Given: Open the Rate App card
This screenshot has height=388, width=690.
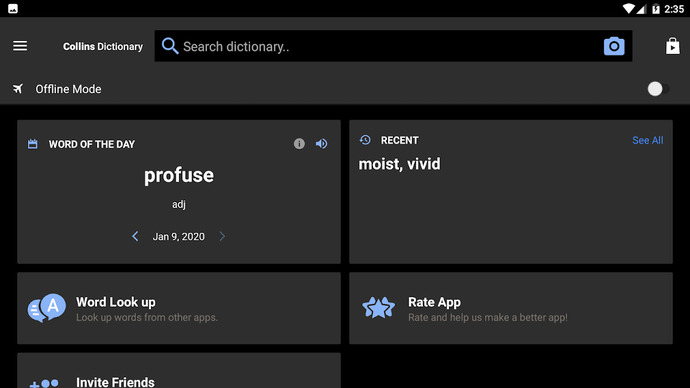Looking at the screenshot, I should tap(511, 308).
